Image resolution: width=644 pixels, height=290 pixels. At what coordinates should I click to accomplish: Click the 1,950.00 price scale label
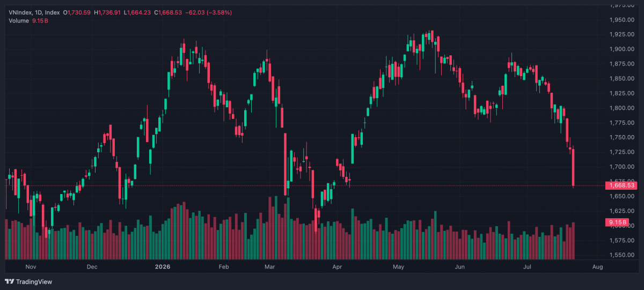(623, 20)
